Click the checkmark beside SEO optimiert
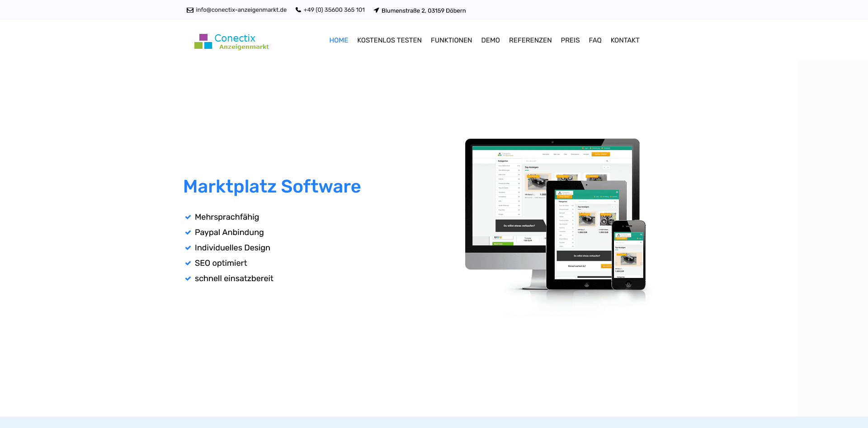 pos(188,263)
